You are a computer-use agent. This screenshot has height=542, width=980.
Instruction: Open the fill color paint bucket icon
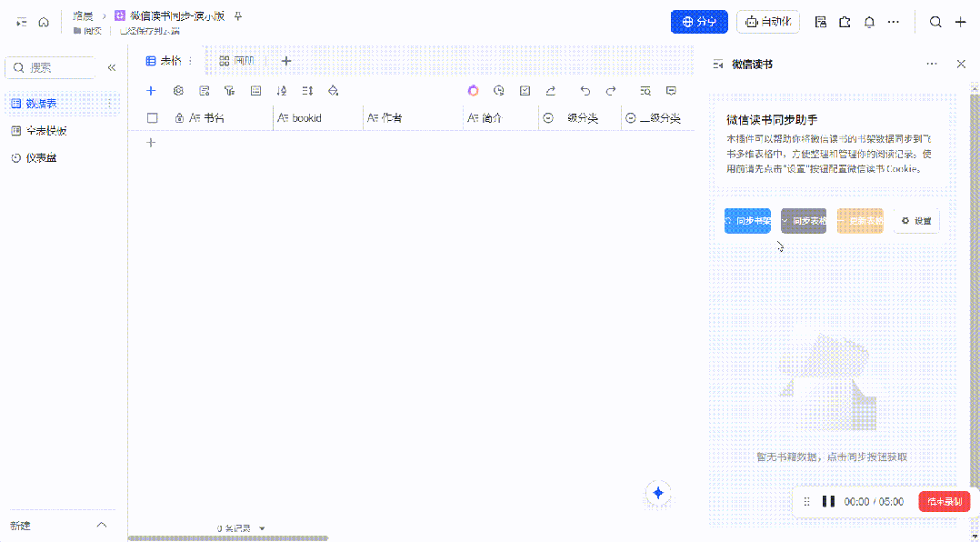pyautogui.click(x=333, y=91)
